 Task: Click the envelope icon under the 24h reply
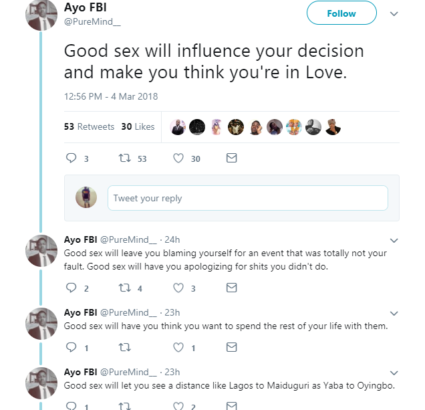(x=231, y=288)
